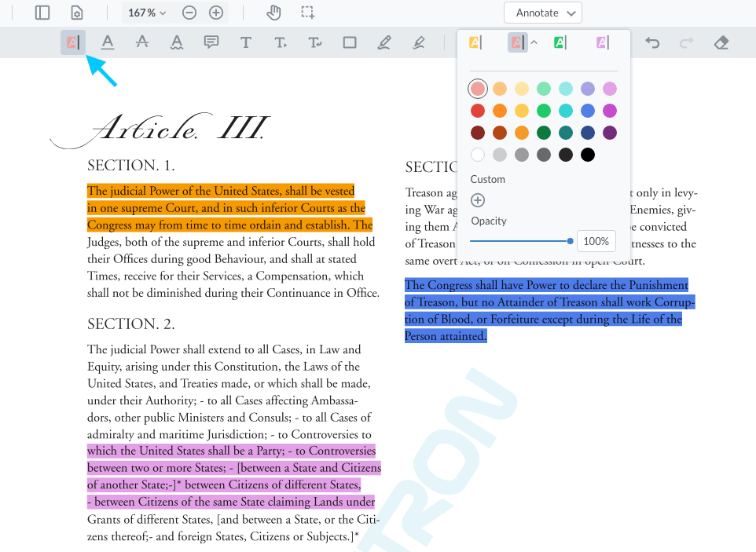This screenshot has width=756, height=552.
Task: Undo the last annotation
Action: coord(652,42)
